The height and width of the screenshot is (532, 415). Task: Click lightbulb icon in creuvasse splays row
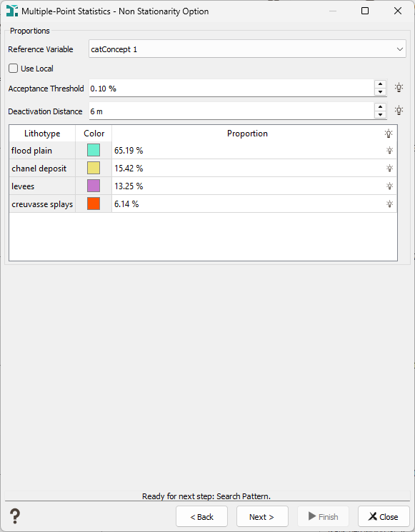(x=389, y=204)
